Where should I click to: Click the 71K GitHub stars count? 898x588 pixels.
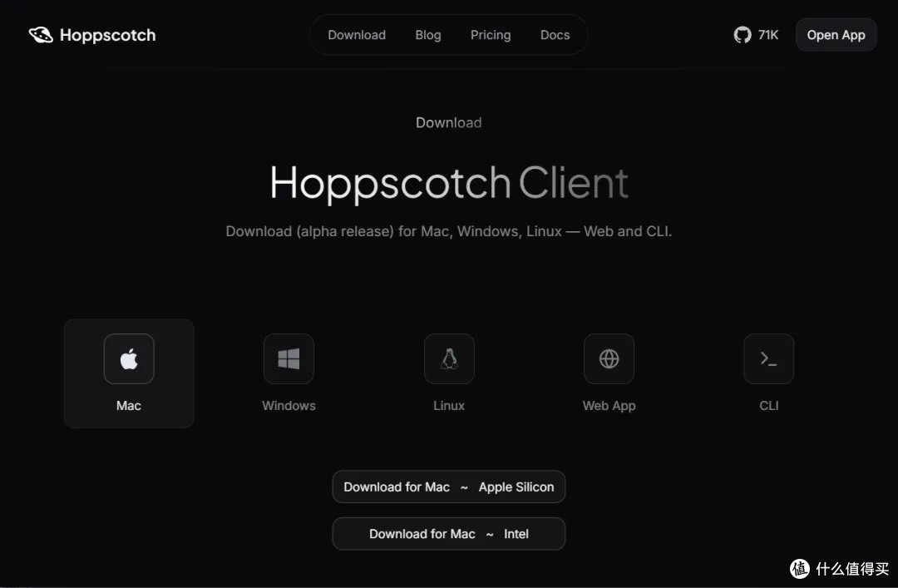coord(768,35)
